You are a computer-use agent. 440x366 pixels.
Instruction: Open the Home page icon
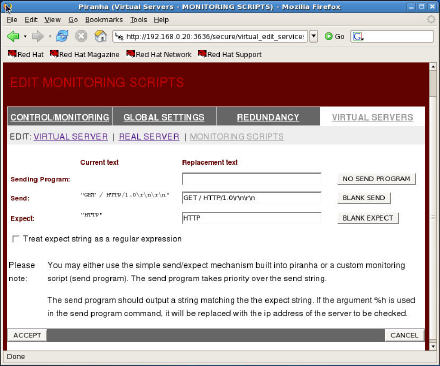[100, 36]
